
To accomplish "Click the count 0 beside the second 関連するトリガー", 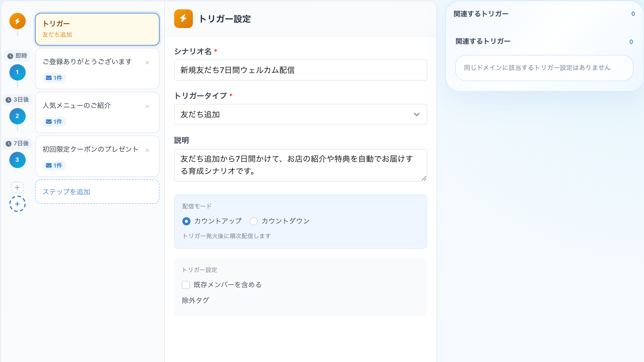I will click(x=631, y=42).
